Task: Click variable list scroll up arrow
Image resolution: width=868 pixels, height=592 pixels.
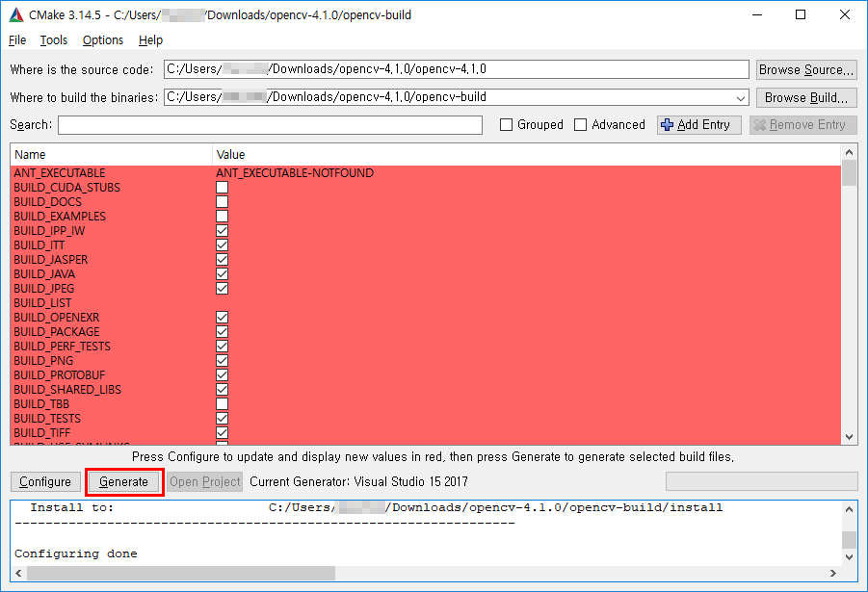Action: [x=849, y=152]
